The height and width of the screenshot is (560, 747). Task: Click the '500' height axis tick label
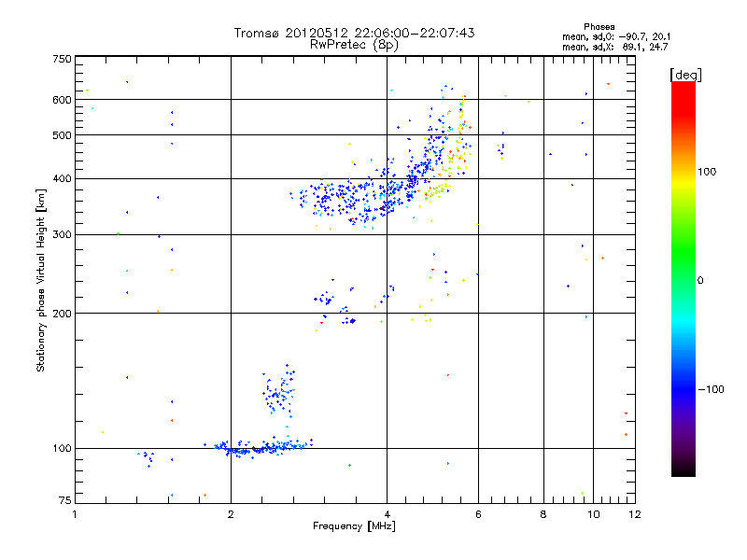[62, 135]
